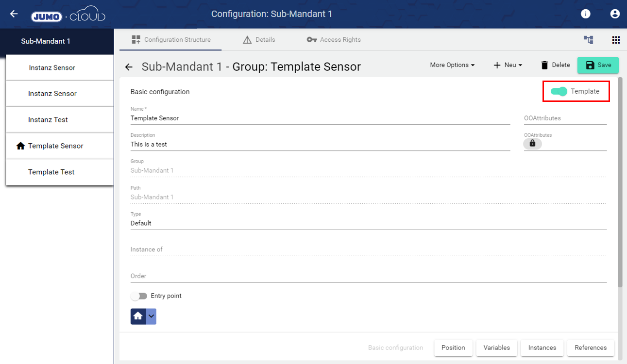This screenshot has width=627, height=364.
Task: Open the Neu dropdown menu
Action: click(x=508, y=65)
